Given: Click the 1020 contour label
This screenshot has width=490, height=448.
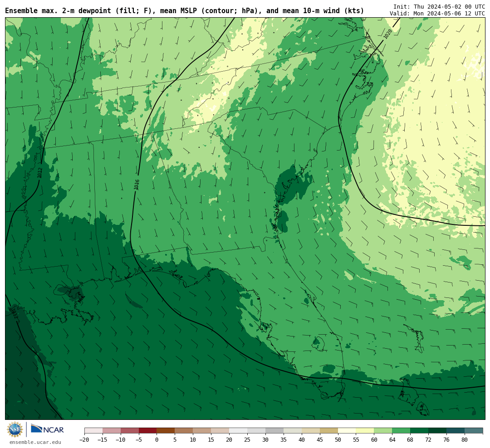Looking at the screenshot, I should [x=387, y=34].
